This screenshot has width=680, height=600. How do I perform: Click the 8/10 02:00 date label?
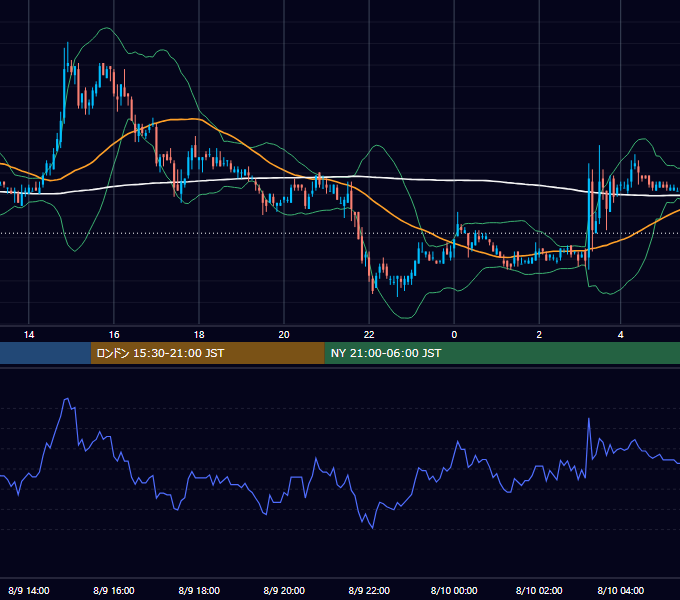539,590
